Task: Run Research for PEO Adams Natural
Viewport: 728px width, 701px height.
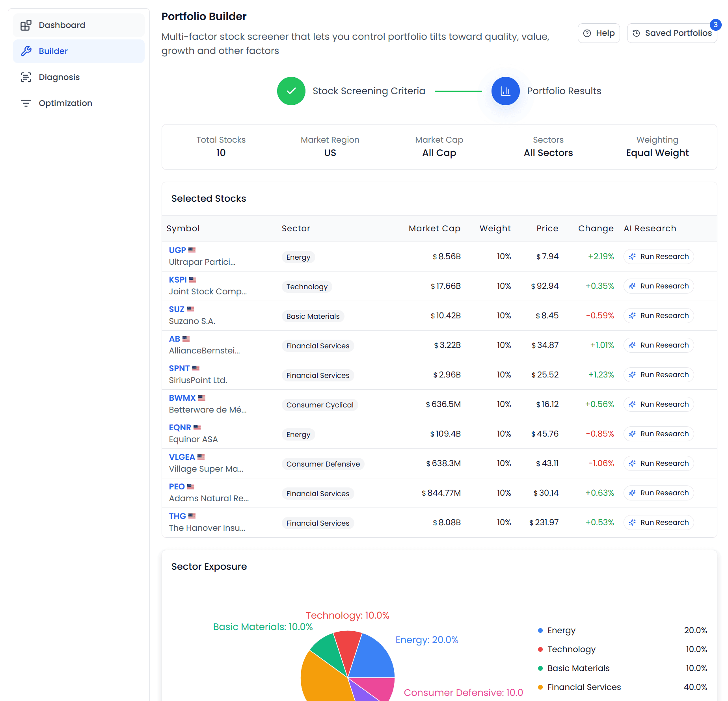Action: pos(659,493)
